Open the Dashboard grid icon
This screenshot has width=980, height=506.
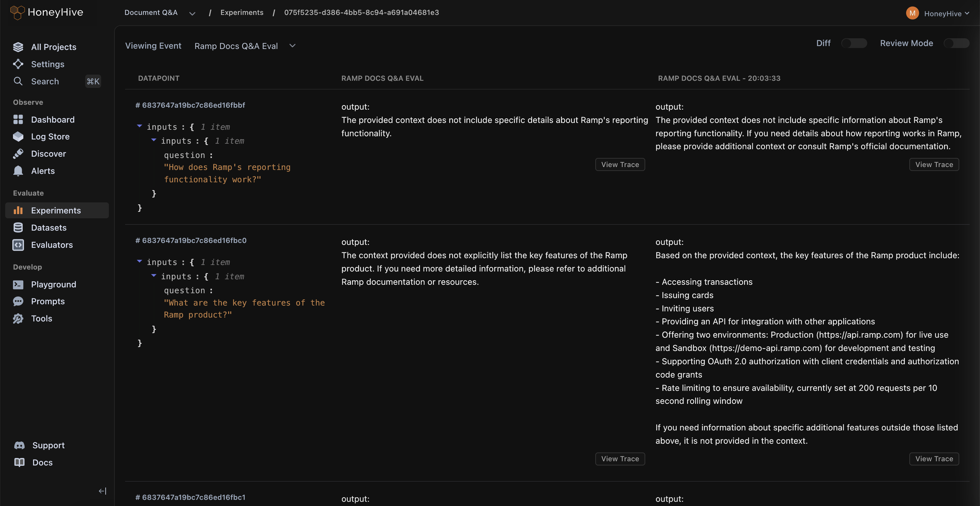point(18,120)
